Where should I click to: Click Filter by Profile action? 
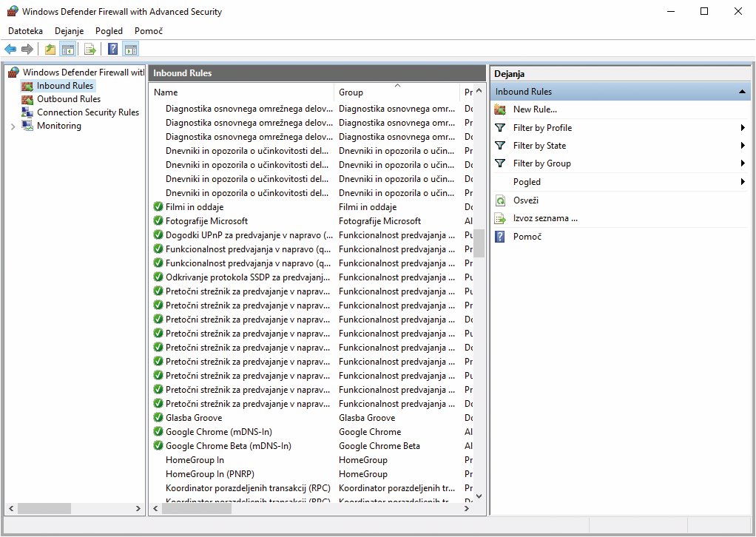click(542, 128)
